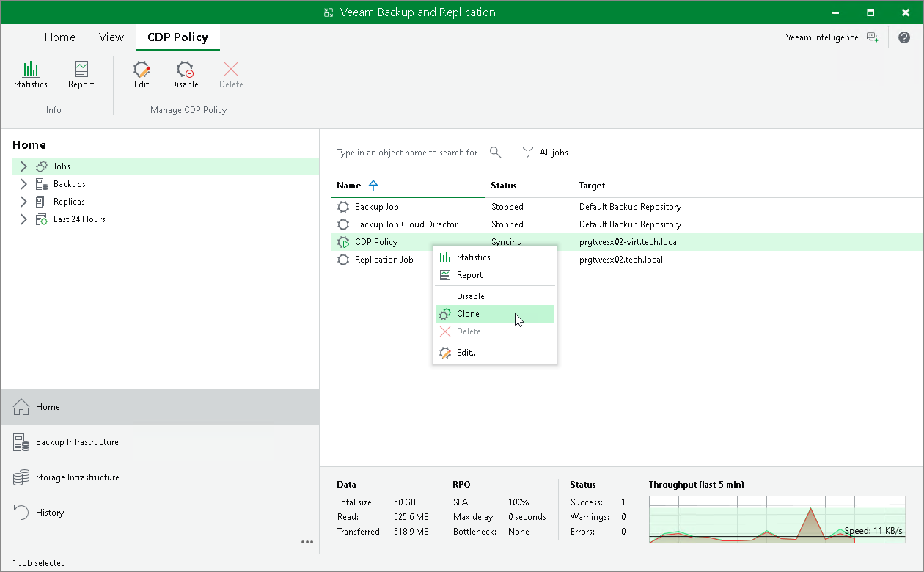Expand the Replicas tree node
The height and width of the screenshot is (572, 924).
[23, 202]
